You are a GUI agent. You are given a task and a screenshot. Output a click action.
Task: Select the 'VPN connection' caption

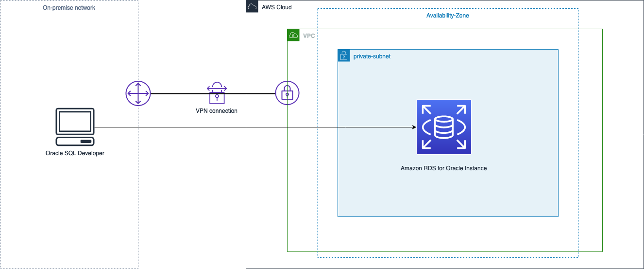(x=217, y=111)
